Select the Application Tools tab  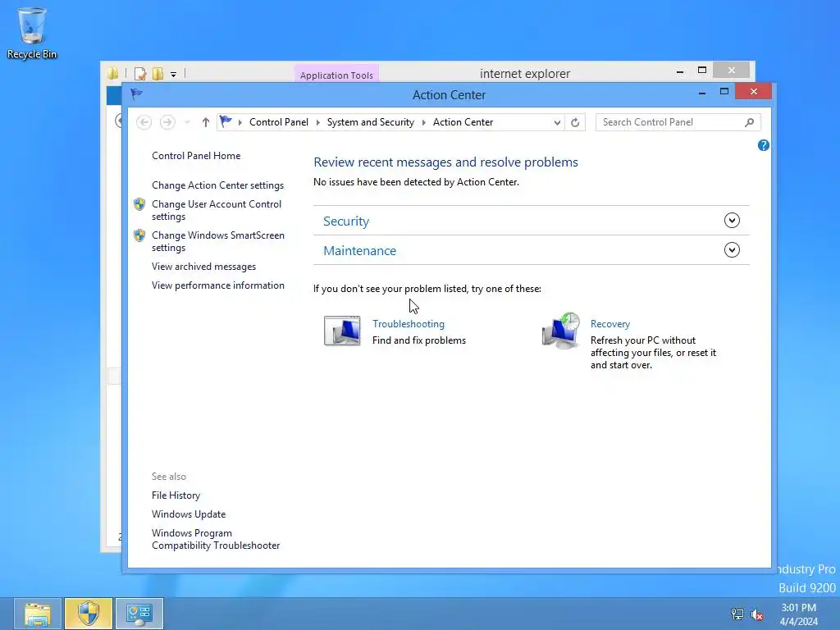pyautogui.click(x=336, y=75)
